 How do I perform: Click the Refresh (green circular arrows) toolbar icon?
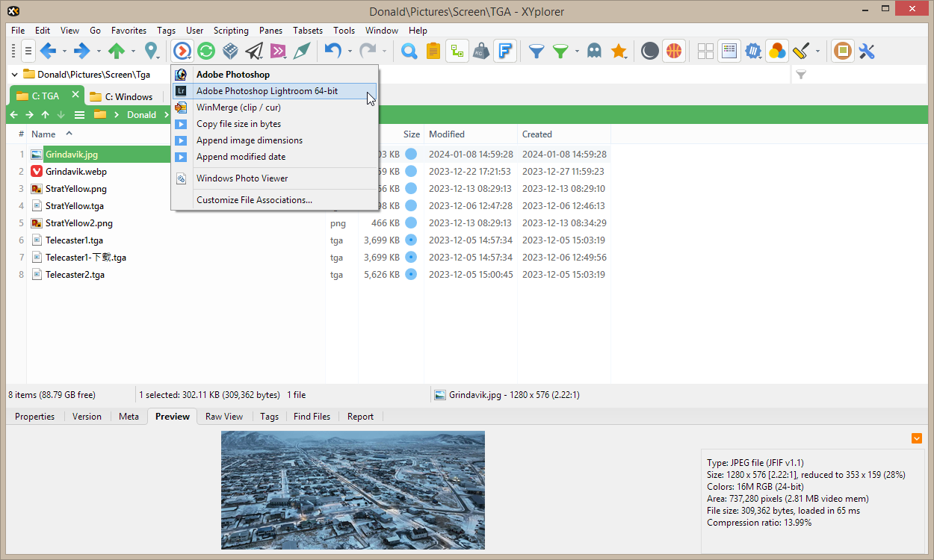(206, 51)
